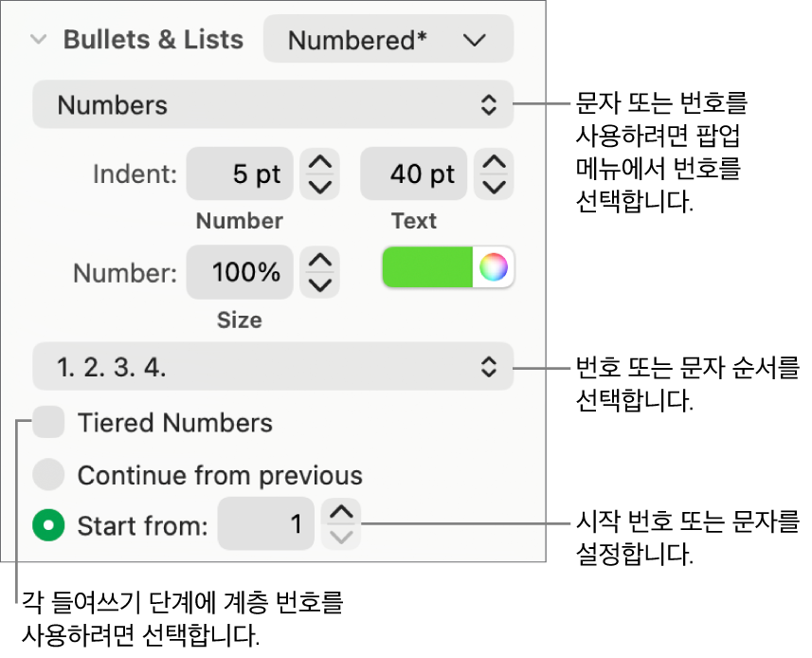Decrease number size with down arrow
The height and width of the screenshot is (658, 812).
coord(321,284)
